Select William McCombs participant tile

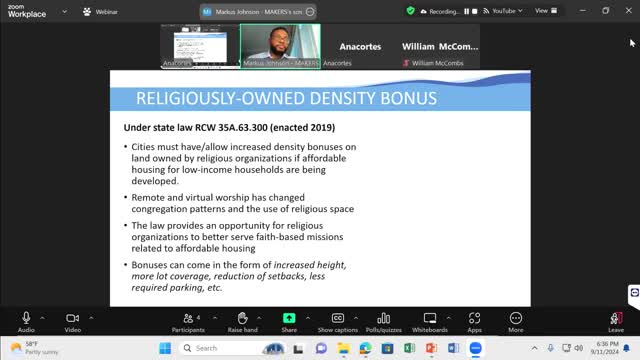click(440, 46)
